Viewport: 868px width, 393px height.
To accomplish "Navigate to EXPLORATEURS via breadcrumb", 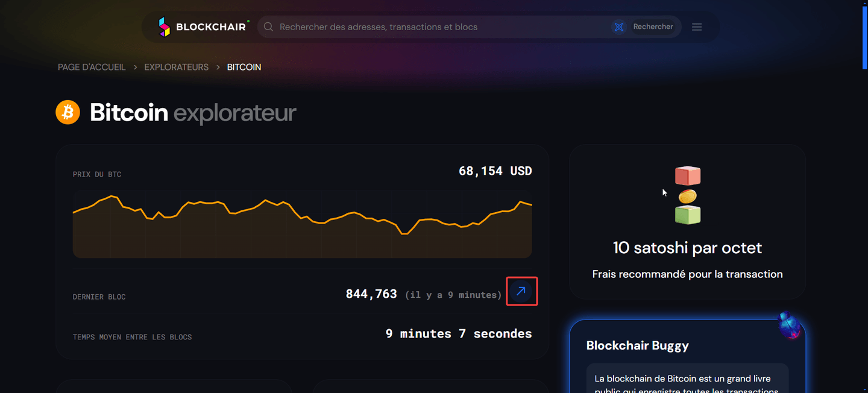I will click(x=176, y=67).
